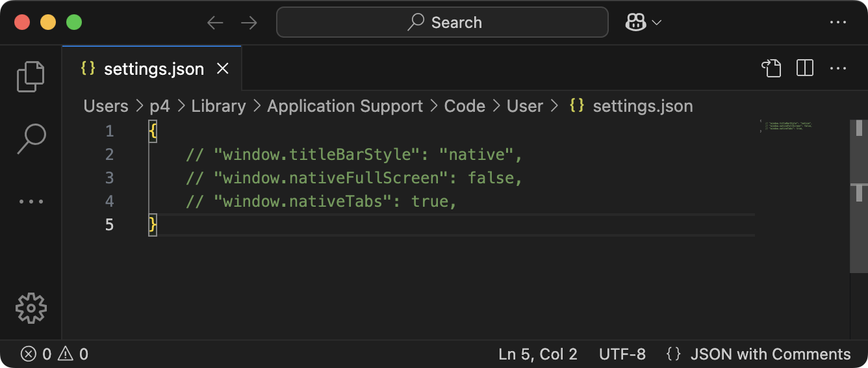Open the Manage gear menu
The height and width of the screenshot is (368, 868).
31,308
